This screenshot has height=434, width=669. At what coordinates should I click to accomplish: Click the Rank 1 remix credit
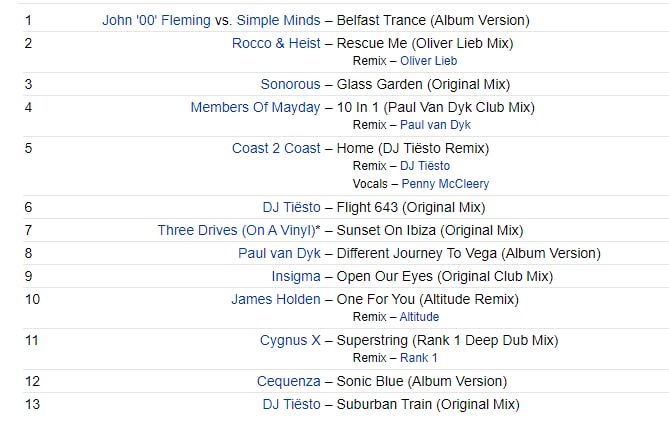(x=419, y=358)
